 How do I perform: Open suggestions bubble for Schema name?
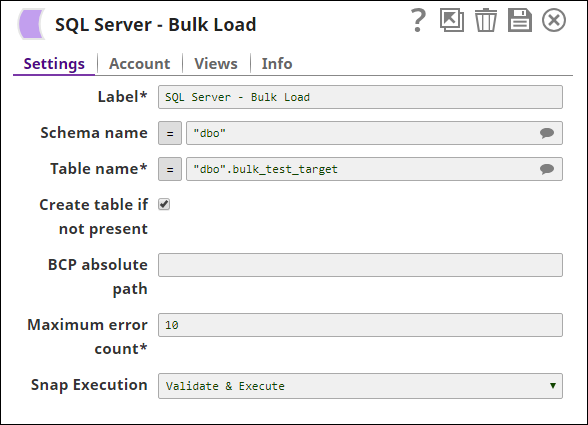point(547,133)
